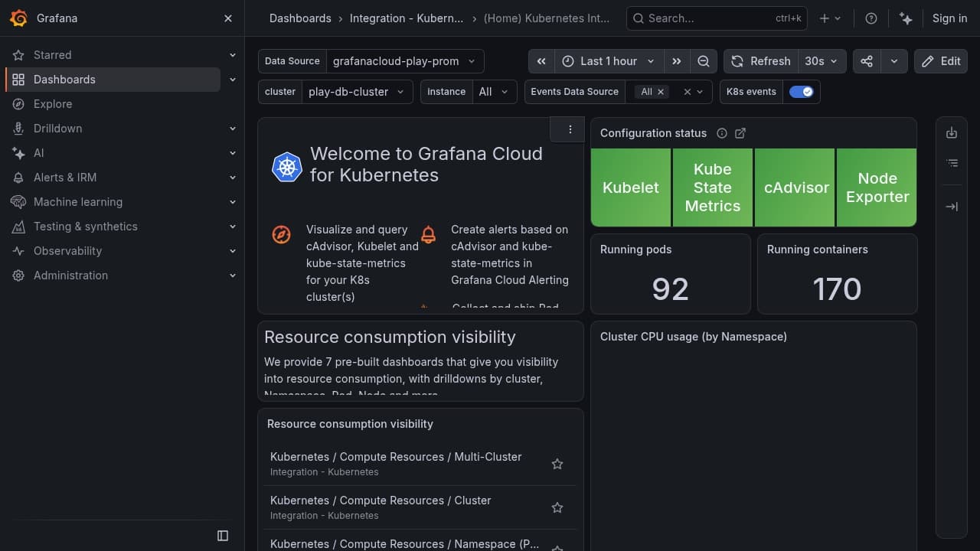The image size is (980, 551).
Task: Open the AI sidebar item
Action: pos(38,153)
